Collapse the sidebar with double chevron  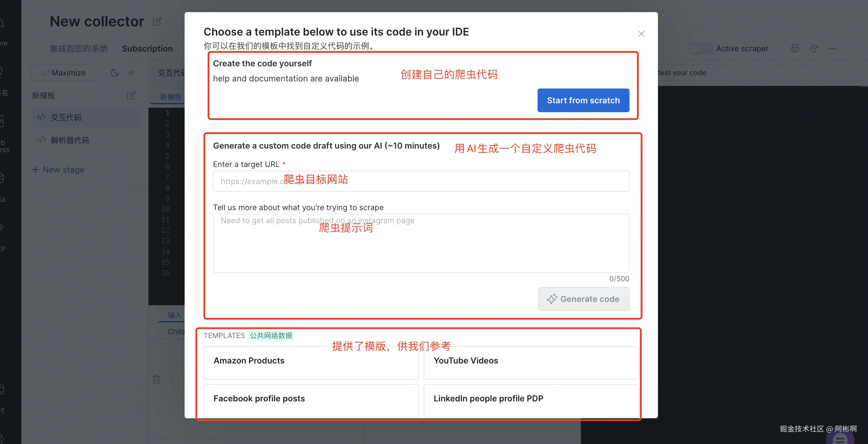131,73
